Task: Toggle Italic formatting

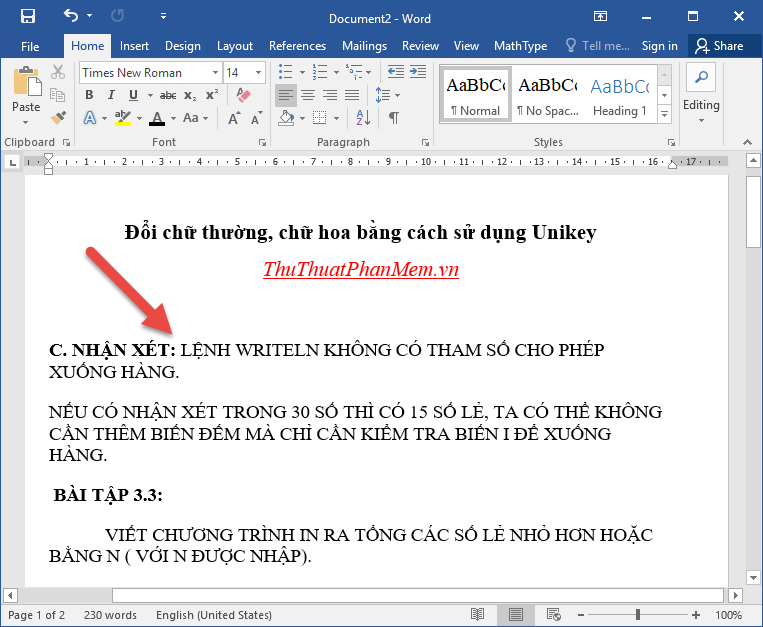Action: point(111,95)
